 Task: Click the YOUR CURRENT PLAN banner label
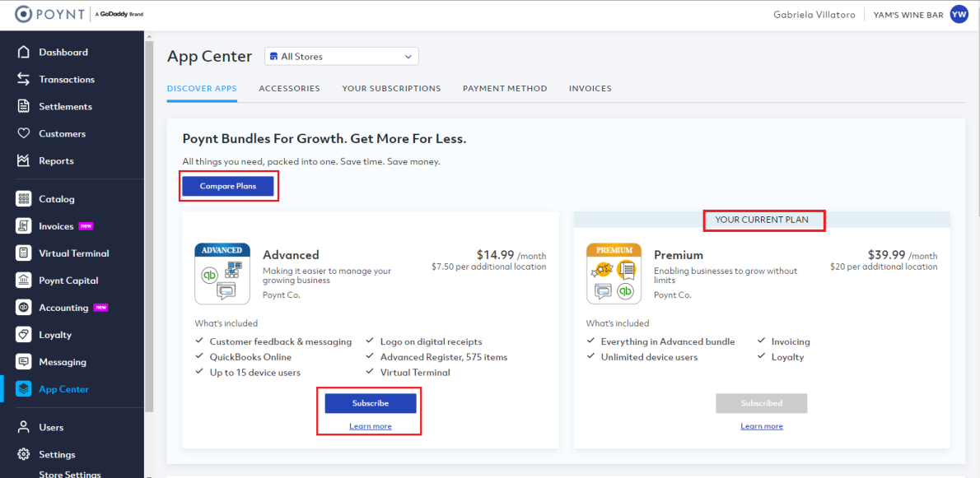pyautogui.click(x=763, y=220)
